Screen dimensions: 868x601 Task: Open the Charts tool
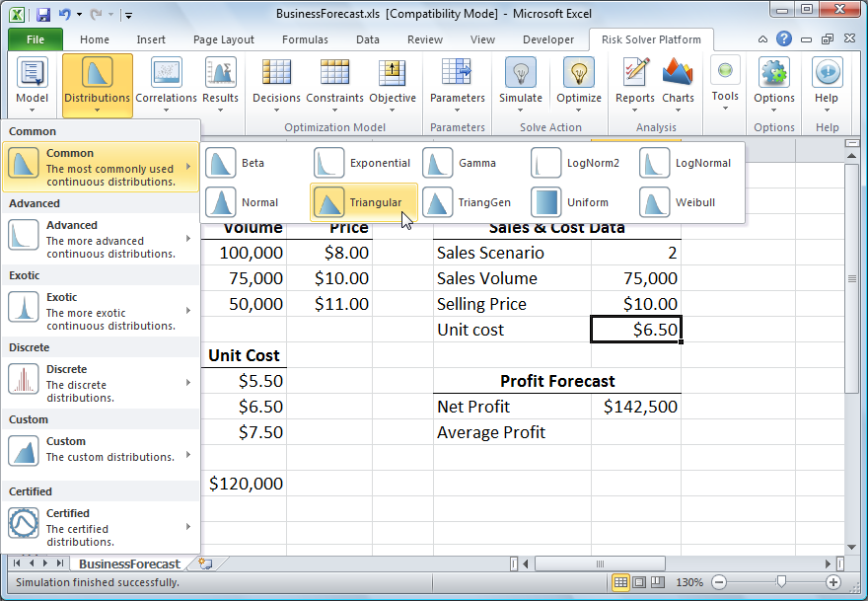coord(678,74)
